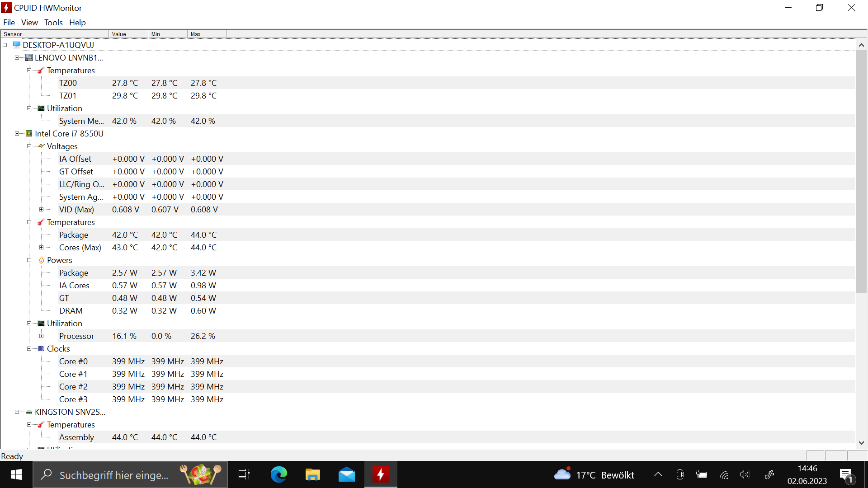868x488 pixels.
Task: Click the DESKTOP-A1UQVUJ computer icon
Action: tap(17, 45)
